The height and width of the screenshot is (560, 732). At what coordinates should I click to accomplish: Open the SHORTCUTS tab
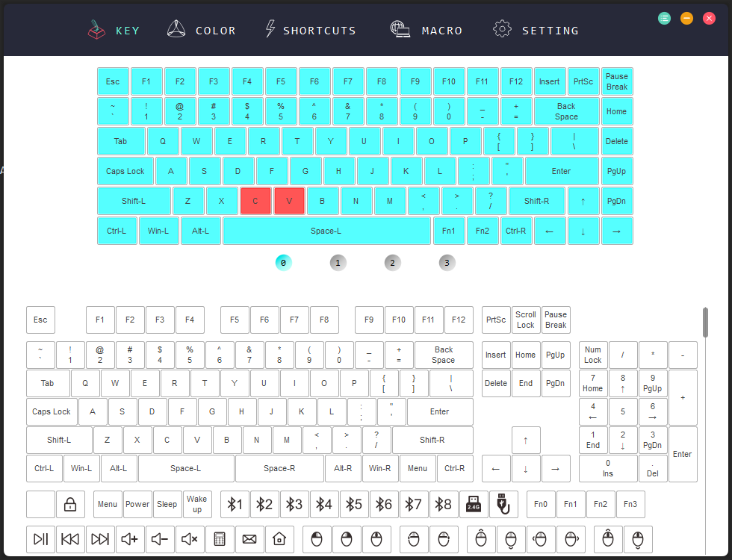[x=311, y=31]
